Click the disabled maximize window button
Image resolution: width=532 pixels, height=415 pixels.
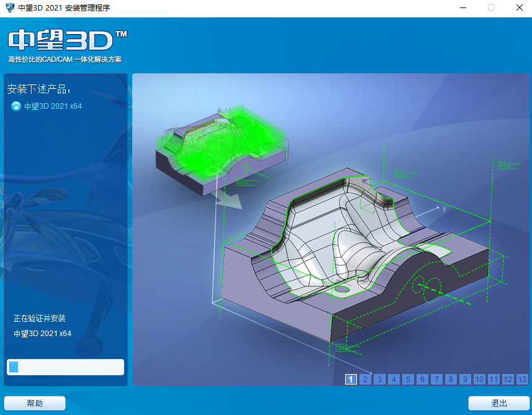(491, 7)
